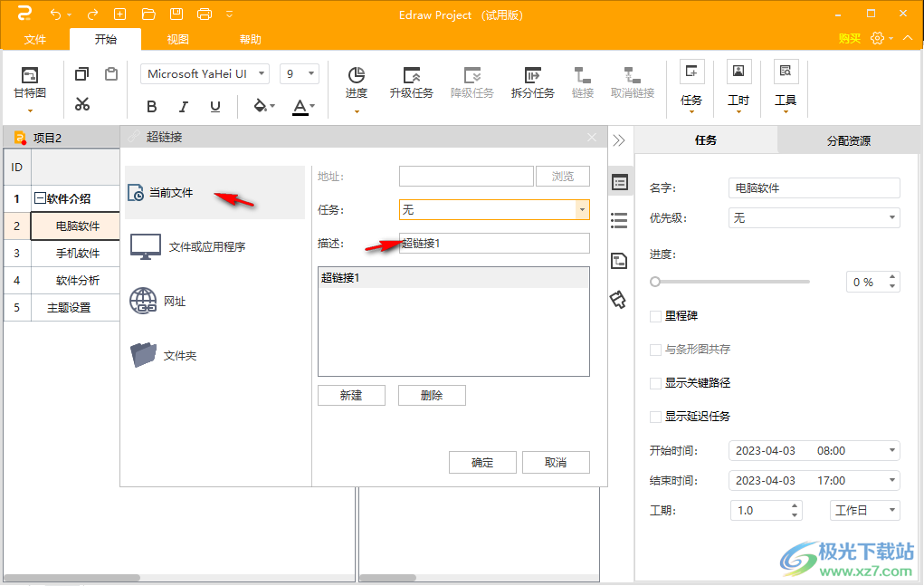Save project using the floppy disk icon
This screenshot has height=586, width=924.
[x=176, y=14]
